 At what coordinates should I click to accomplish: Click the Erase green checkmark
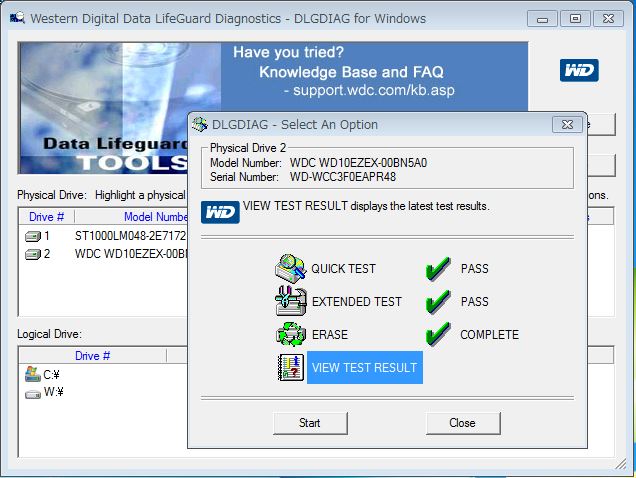click(x=438, y=334)
